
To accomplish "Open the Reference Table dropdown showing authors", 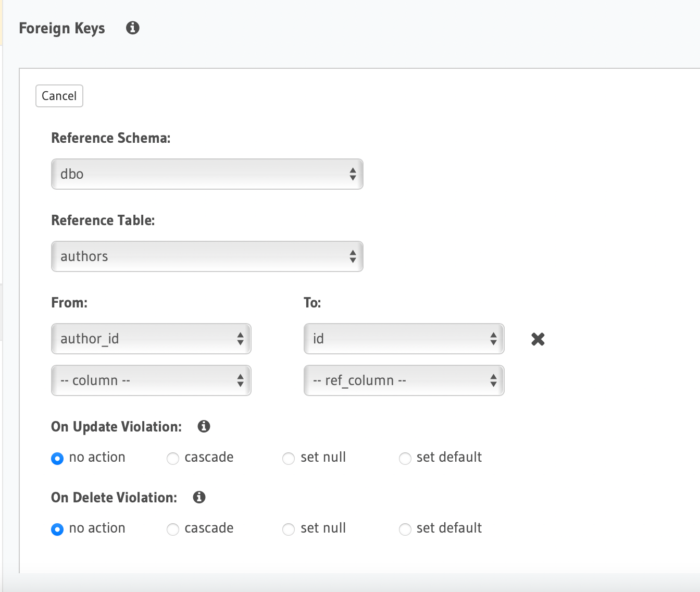I will click(207, 256).
